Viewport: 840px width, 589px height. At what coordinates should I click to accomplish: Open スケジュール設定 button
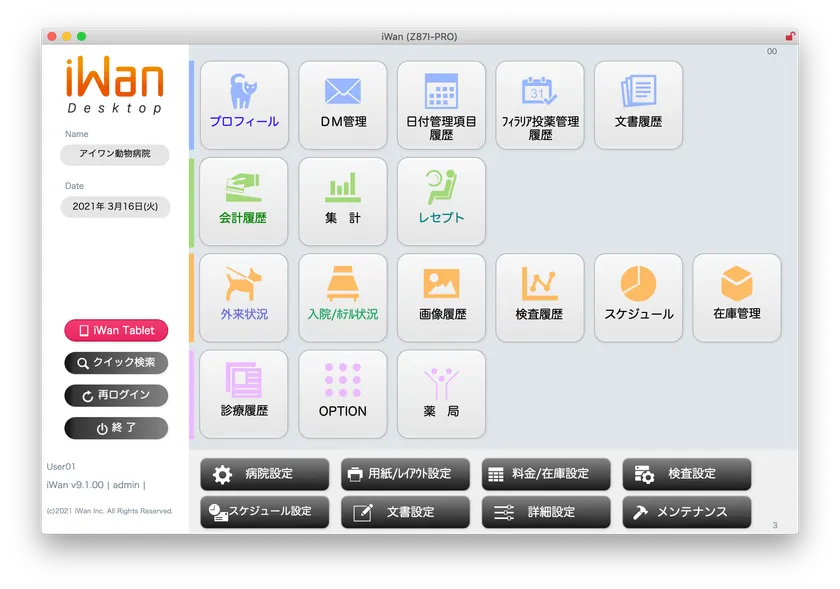pos(265,512)
